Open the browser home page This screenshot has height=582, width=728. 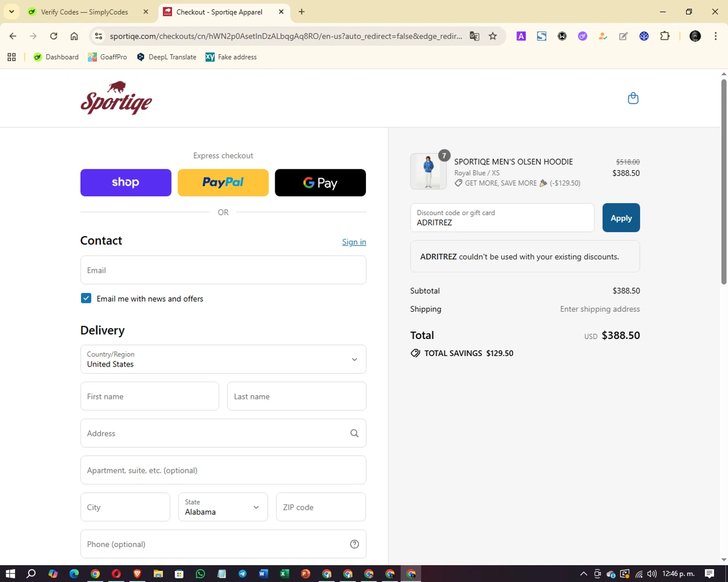tap(74, 36)
